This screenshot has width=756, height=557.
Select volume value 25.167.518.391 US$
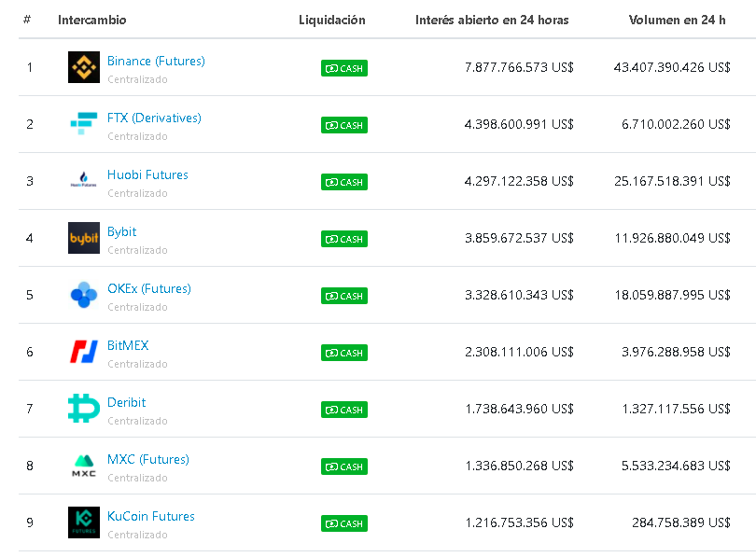click(x=672, y=181)
